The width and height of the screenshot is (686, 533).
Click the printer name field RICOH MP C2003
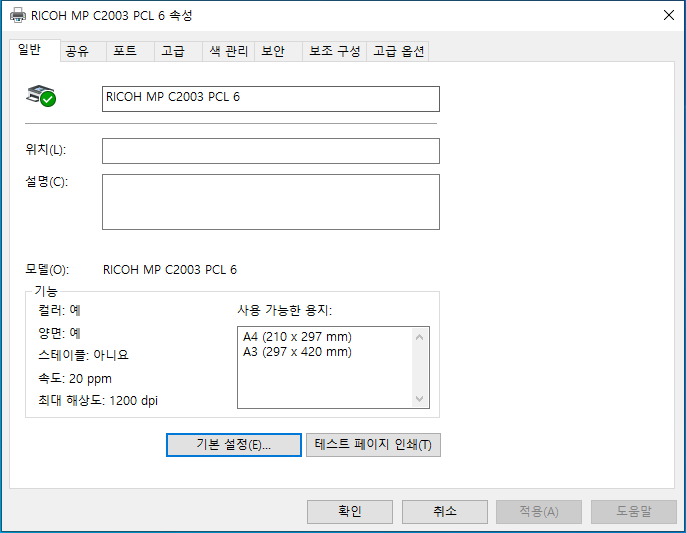point(271,99)
